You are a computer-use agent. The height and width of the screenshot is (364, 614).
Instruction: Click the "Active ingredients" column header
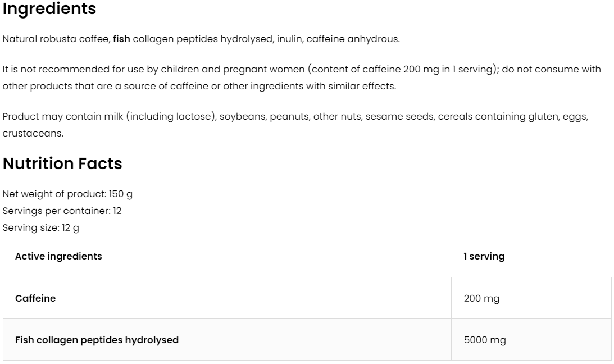[58, 256]
